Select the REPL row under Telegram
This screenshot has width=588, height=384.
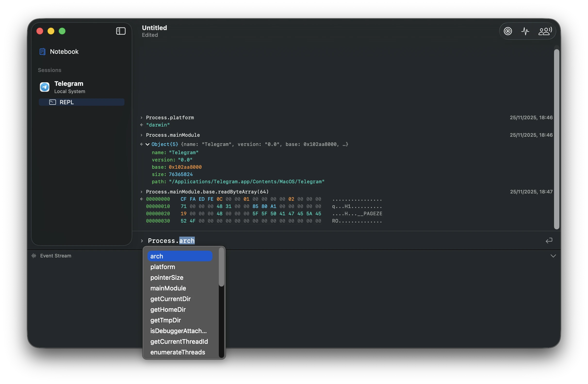[x=82, y=102]
